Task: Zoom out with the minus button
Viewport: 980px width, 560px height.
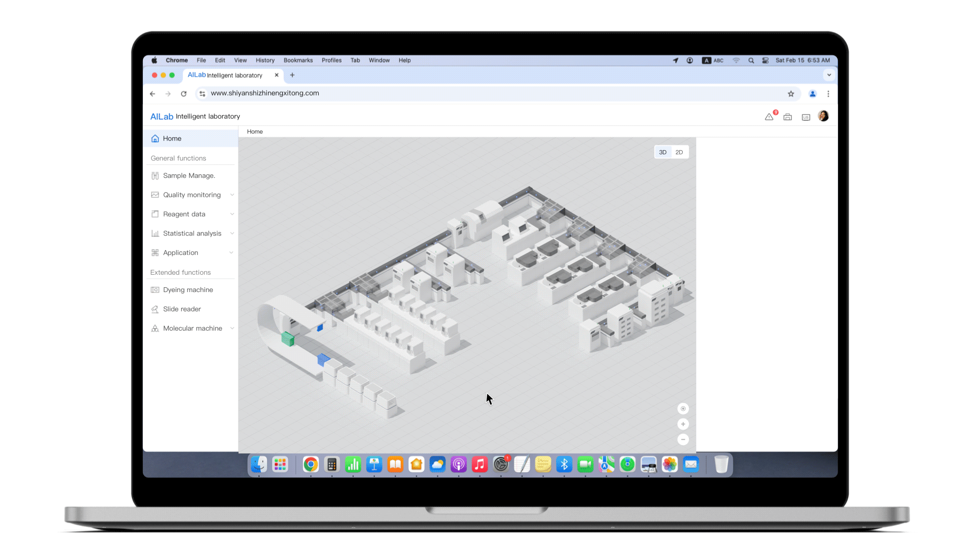Action: pos(683,440)
